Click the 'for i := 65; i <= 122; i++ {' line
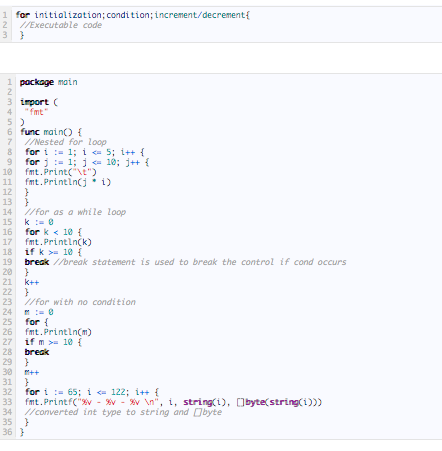 (92, 392)
